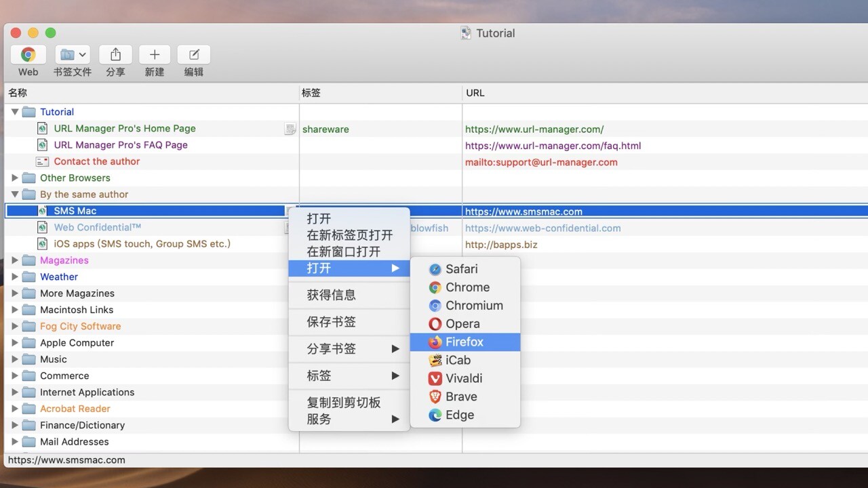Expand the Weather folder
868x488 pixels.
[x=15, y=277]
